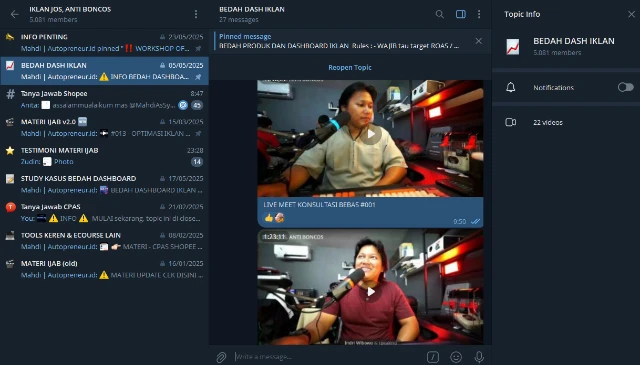Click the clapperboard icon of MATERI IJAB (old)
The width and height of the screenshot is (640, 365).
point(10,264)
